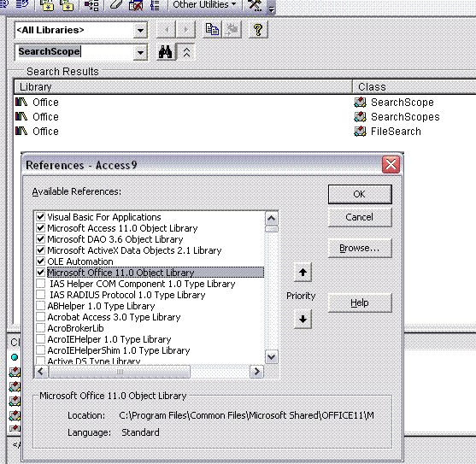This screenshot has width=476, height=464.
Task: Click the binoculars Search button
Action: tap(166, 52)
